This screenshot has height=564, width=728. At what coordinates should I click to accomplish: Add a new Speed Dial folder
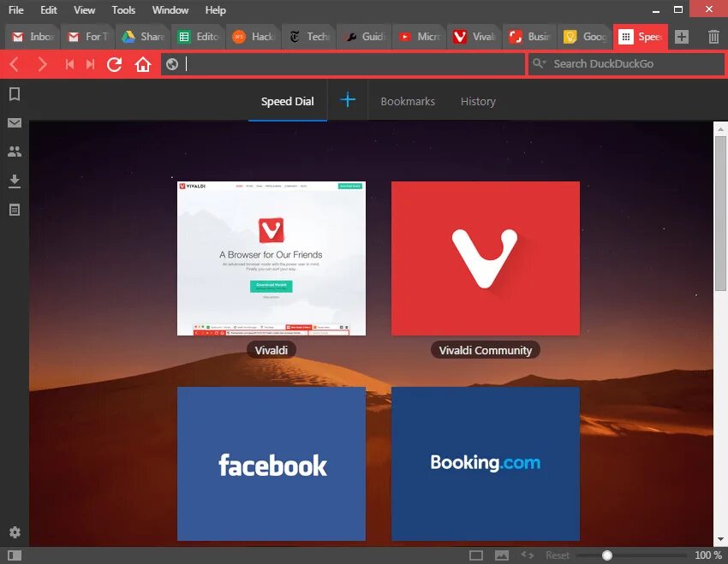(348, 100)
